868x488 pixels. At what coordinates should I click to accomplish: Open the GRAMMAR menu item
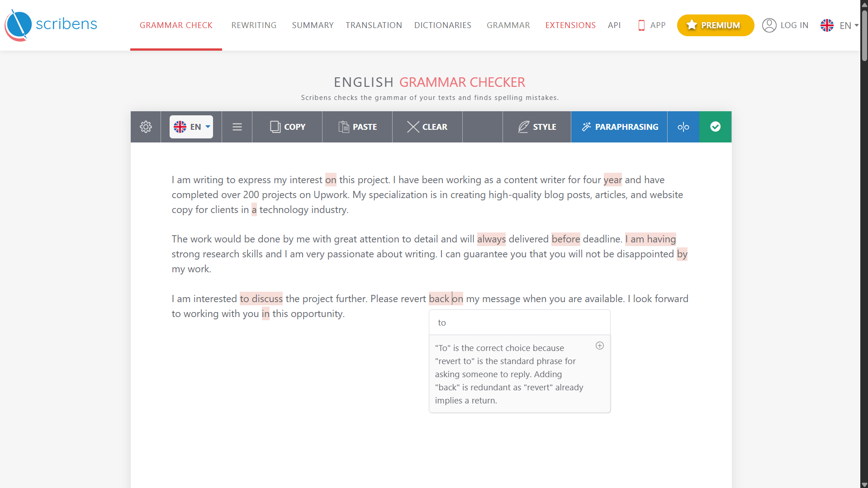click(508, 25)
